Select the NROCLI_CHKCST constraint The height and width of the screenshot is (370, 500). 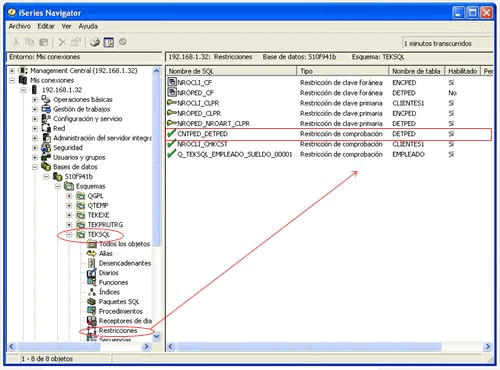coord(202,144)
